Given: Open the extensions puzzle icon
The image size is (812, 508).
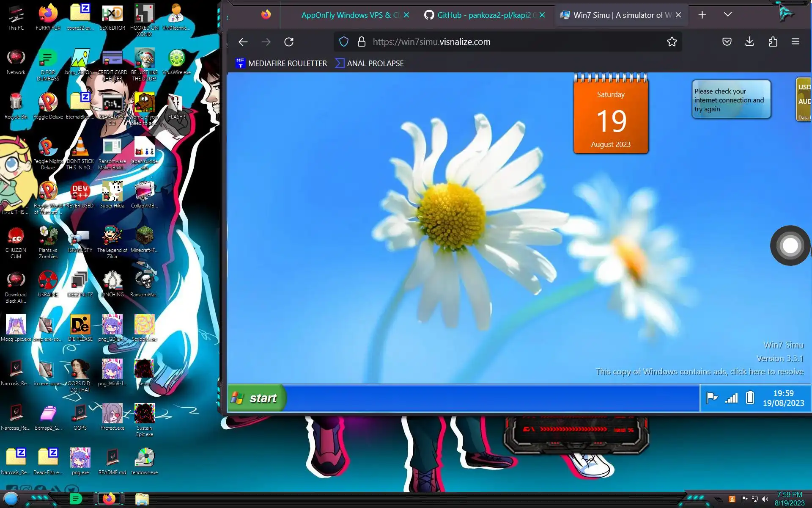Looking at the screenshot, I should point(773,41).
